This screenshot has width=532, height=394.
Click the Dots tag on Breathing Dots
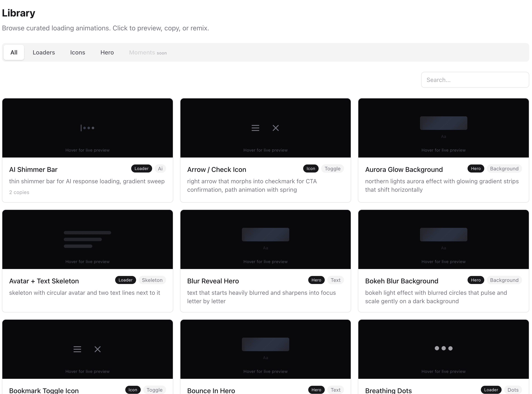(x=513, y=390)
